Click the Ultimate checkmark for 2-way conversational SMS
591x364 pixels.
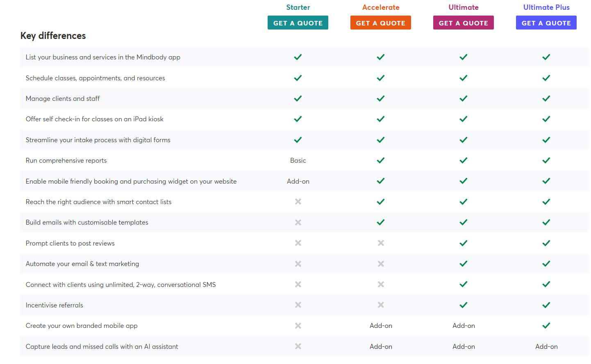(464, 284)
